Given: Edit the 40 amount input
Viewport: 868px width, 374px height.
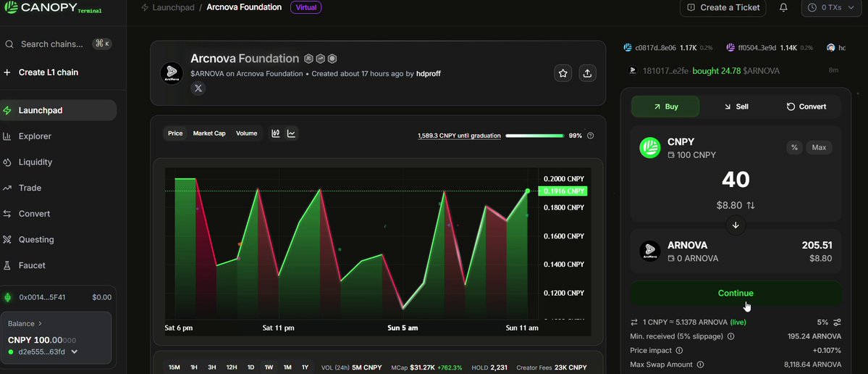Looking at the screenshot, I should tap(736, 180).
